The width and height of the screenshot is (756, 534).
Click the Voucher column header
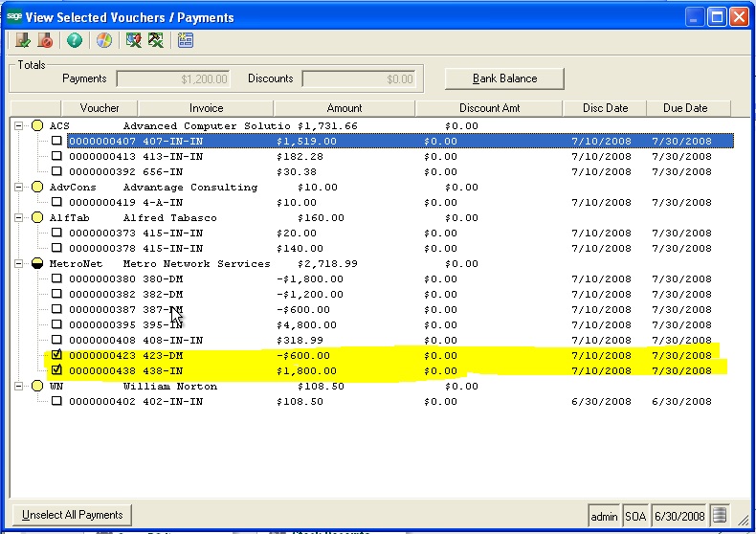[x=100, y=108]
